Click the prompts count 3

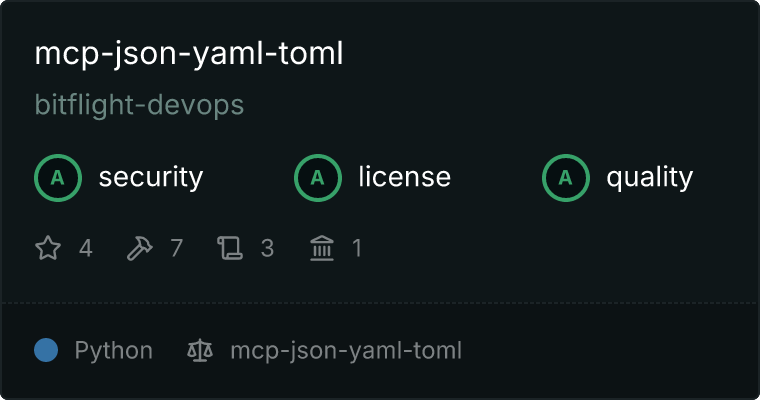pos(268,248)
